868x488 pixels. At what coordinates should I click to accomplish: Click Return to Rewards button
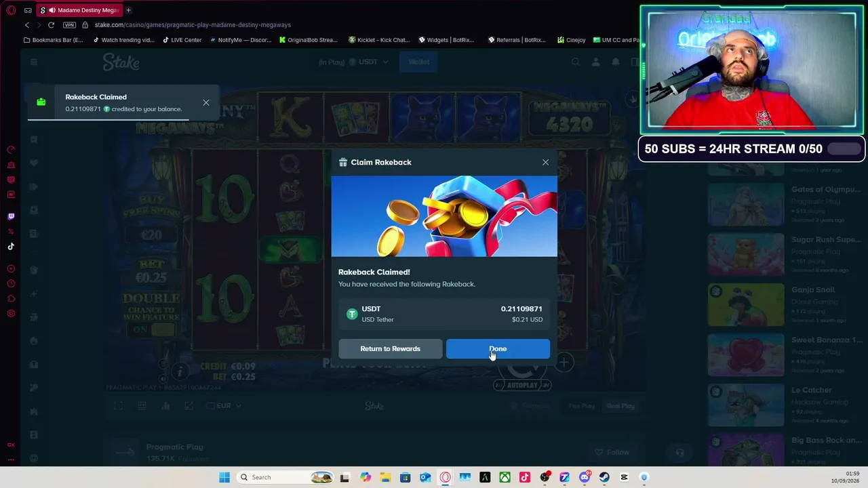(390, 348)
